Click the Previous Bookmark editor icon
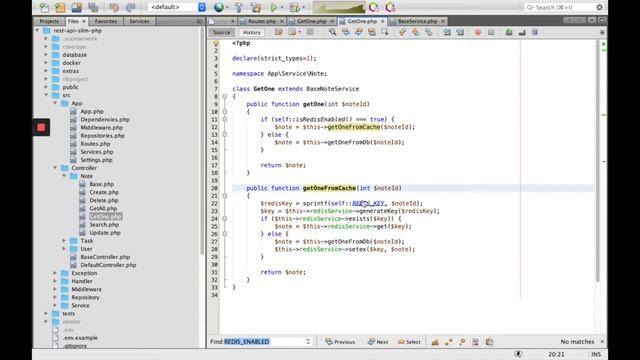 click(x=402, y=32)
